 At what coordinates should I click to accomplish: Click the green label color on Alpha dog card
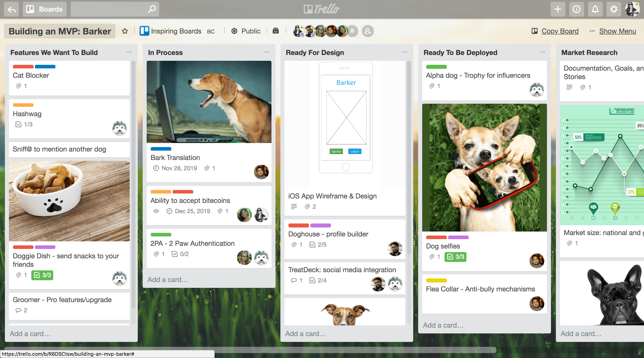click(x=436, y=67)
